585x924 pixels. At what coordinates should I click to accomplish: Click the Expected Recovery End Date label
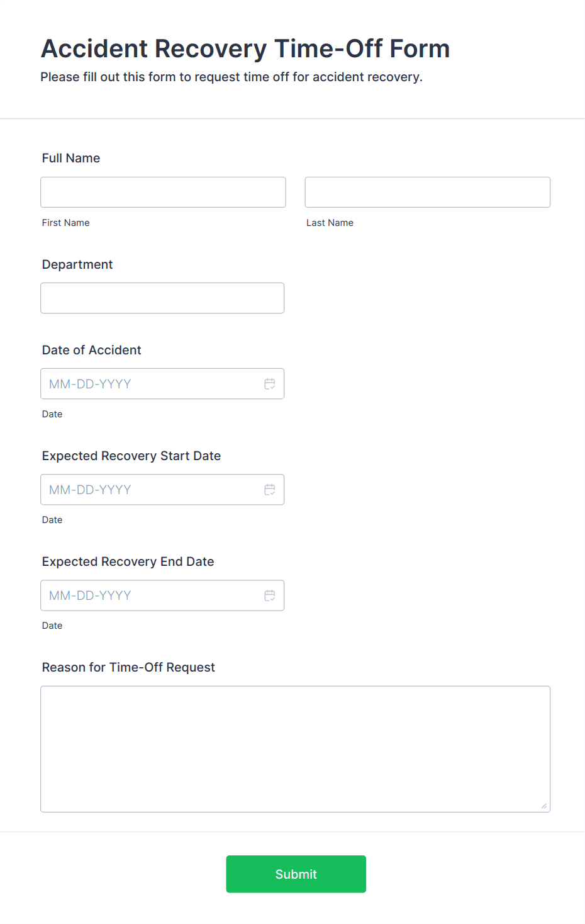pyautogui.click(x=128, y=561)
